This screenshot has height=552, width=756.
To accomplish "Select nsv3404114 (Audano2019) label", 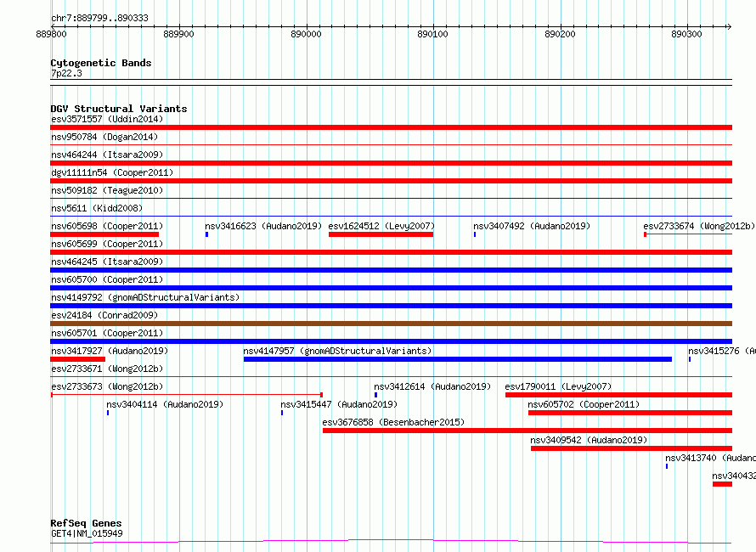I will (x=165, y=404).
